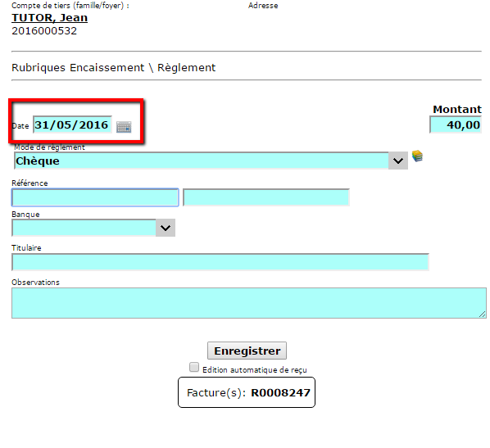Select the Chèque payment mode combo box
The image size is (490, 448).
211,161
